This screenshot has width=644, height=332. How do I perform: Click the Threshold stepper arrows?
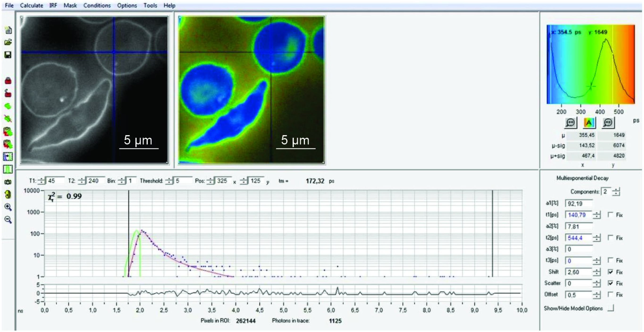click(x=169, y=181)
